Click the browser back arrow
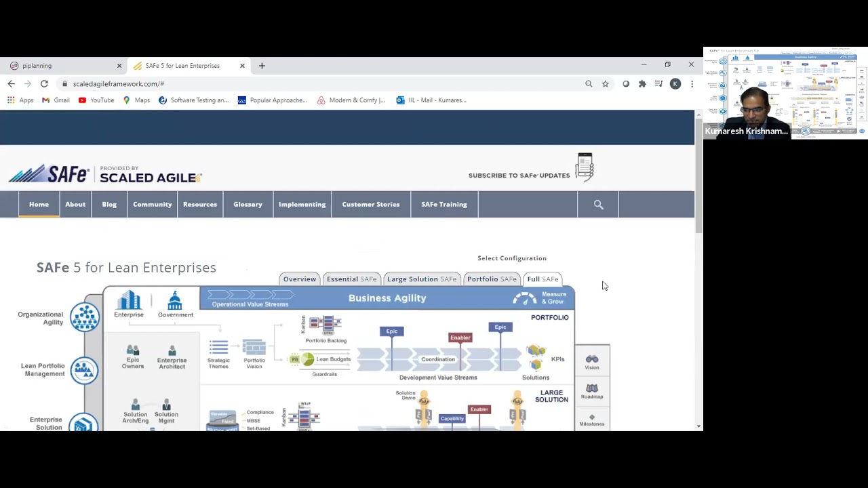868x488 pixels. tap(11, 83)
